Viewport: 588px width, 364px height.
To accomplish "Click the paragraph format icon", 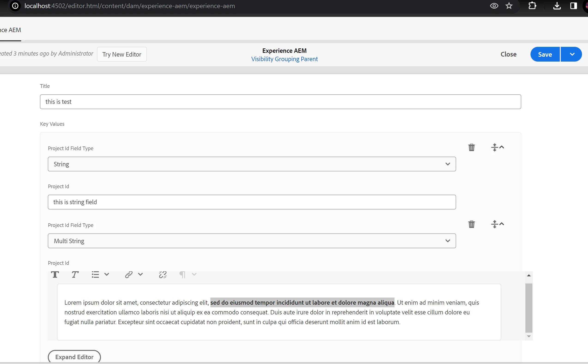I will tap(182, 274).
